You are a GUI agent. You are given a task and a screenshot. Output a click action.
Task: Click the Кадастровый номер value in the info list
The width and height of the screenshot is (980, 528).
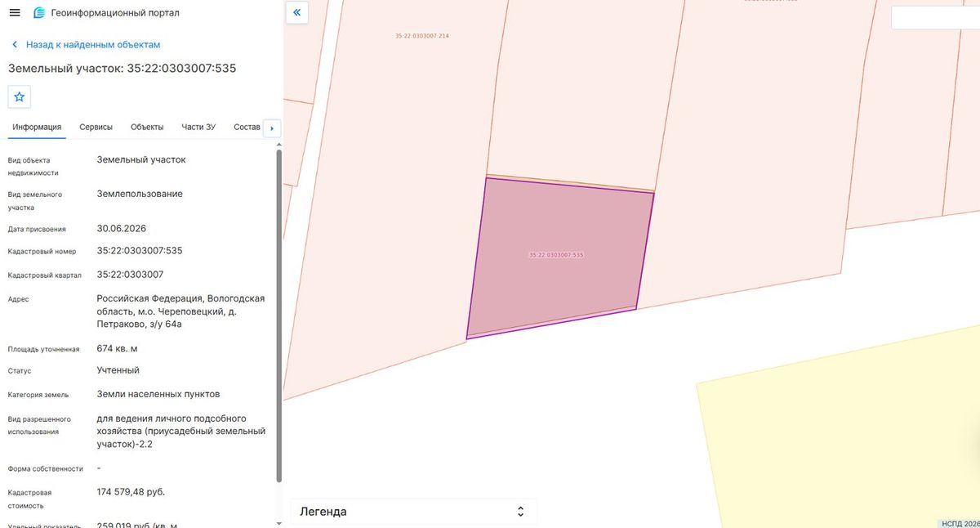tap(140, 251)
